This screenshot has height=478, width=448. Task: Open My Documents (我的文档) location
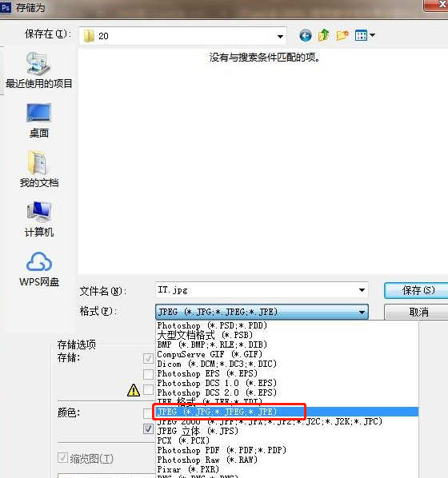click(x=38, y=169)
